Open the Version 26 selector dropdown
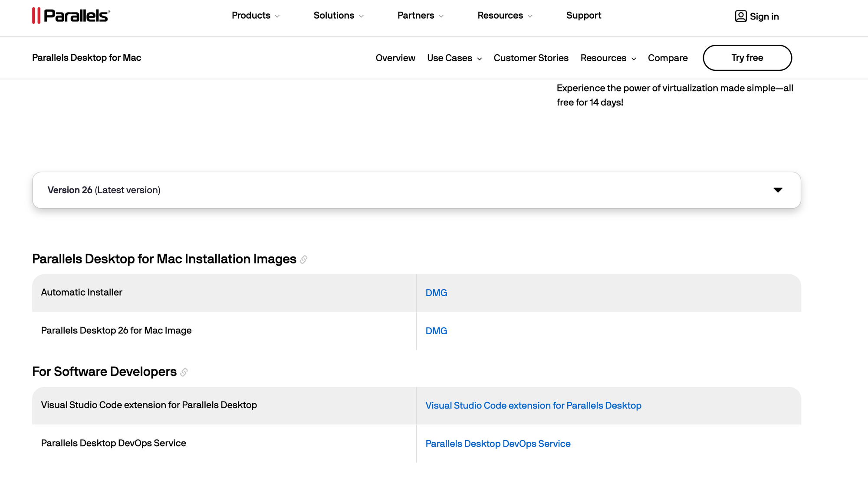The image size is (868, 477). pyautogui.click(x=417, y=190)
